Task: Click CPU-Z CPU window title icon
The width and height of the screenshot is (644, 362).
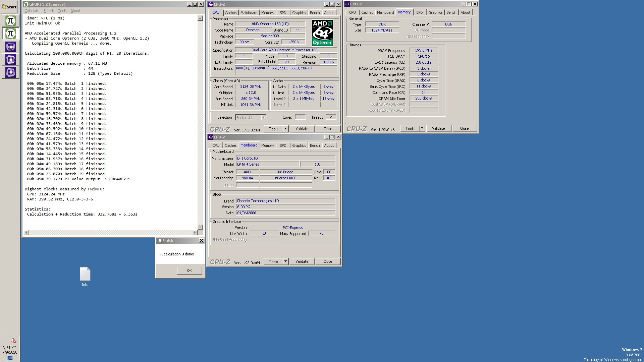Action: coord(211,4)
